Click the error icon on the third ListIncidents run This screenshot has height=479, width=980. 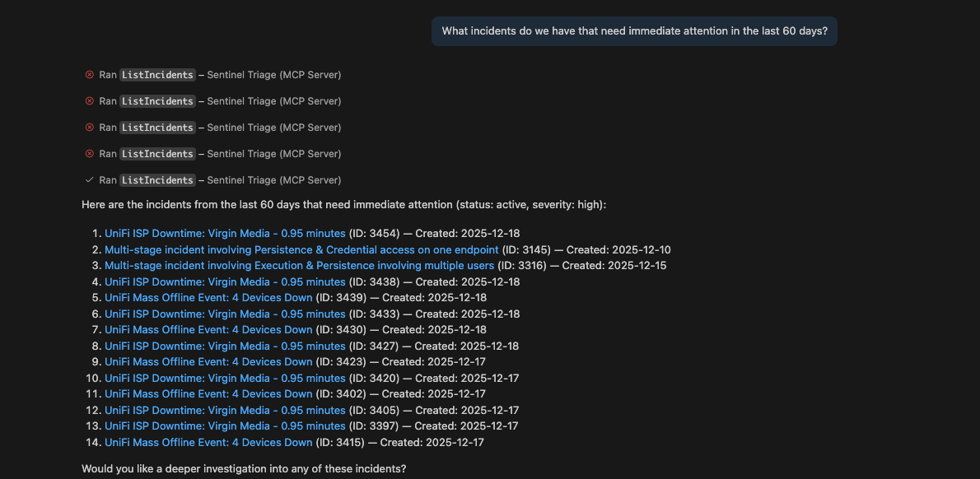tap(90, 128)
